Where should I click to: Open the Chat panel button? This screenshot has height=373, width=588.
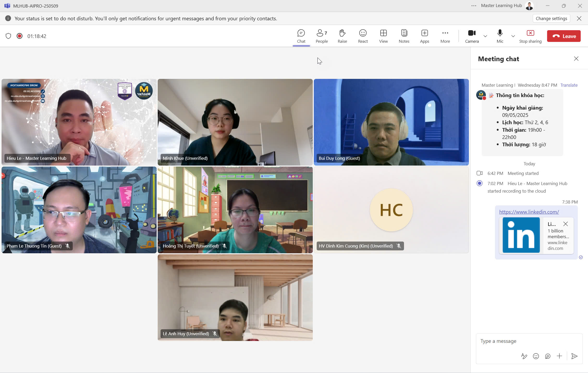tap(301, 36)
